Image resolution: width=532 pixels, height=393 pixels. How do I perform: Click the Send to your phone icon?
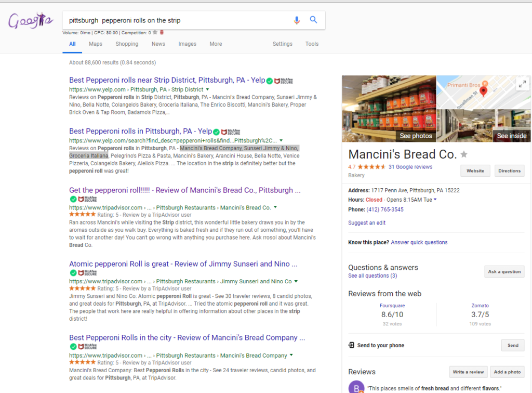tap(351, 345)
